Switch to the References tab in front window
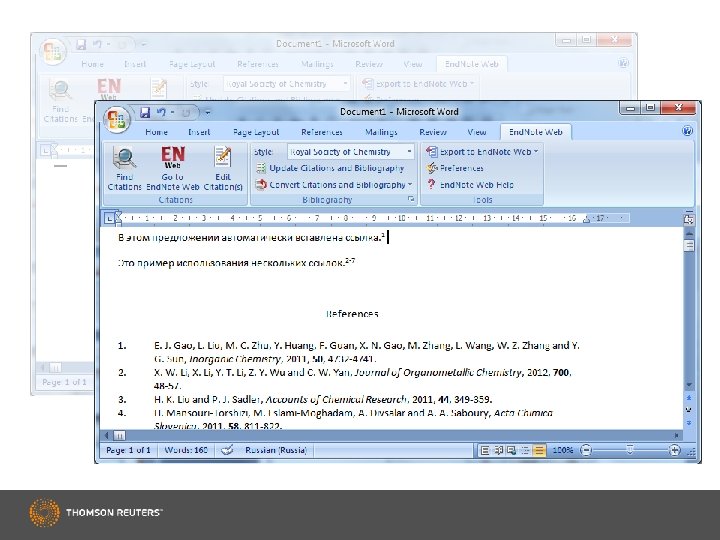 (x=321, y=132)
